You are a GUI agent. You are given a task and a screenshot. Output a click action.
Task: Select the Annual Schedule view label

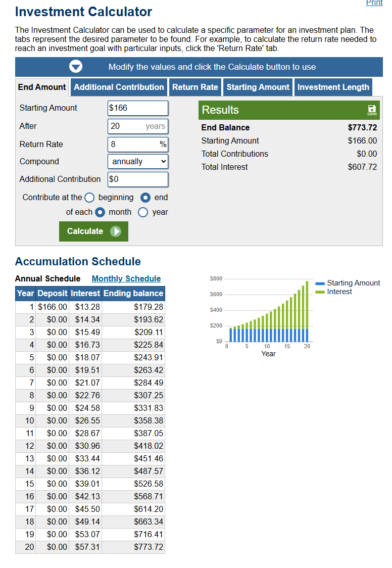click(x=48, y=278)
